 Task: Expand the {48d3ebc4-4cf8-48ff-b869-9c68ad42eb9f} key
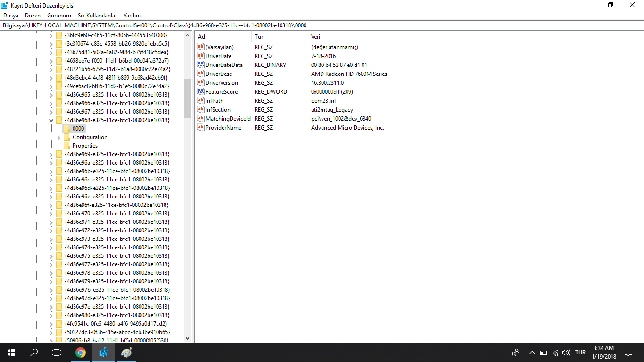51,78
